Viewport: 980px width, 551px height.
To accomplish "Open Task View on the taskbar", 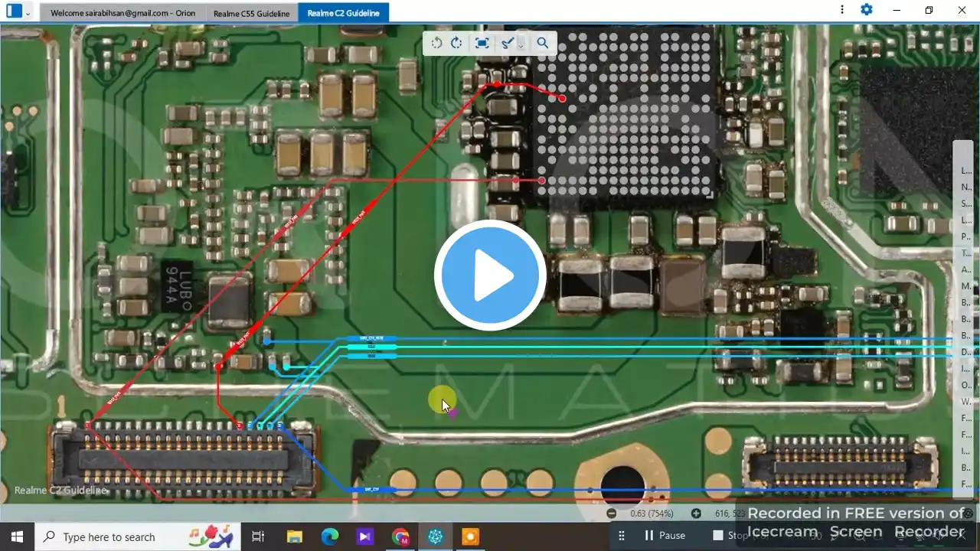I will (258, 536).
